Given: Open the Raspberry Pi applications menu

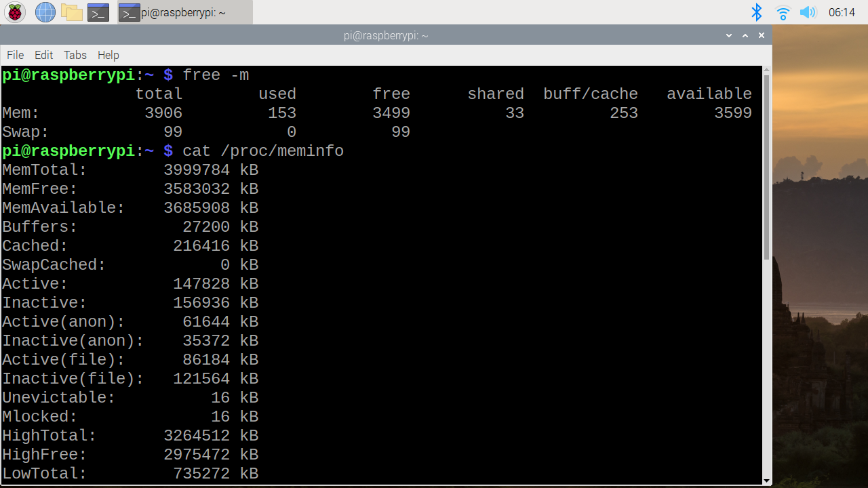Looking at the screenshot, I should click(14, 12).
